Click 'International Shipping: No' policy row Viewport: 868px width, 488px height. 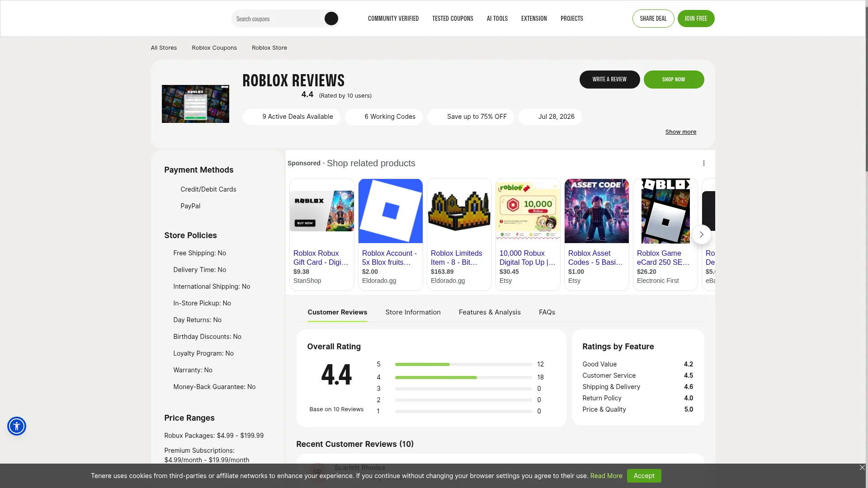(x=212, y=286)
